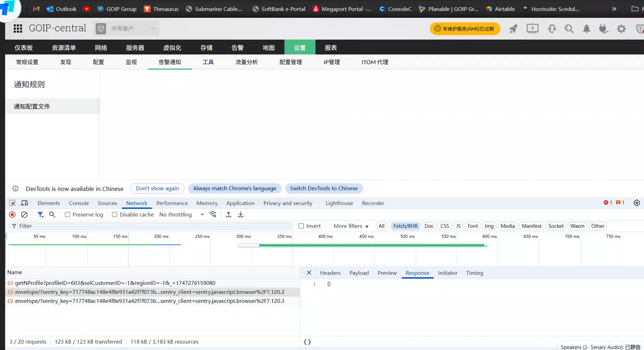644x350 pixels.
Task: Open the Headers tab
Action: tap(330, 273)
